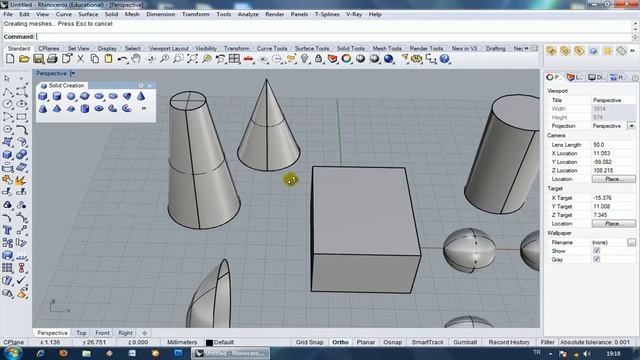Image resolution: width=640 pixels, height=360 pixels.
Task: Select the Explode tool in left sidebar
Action: tap(21, 180)
